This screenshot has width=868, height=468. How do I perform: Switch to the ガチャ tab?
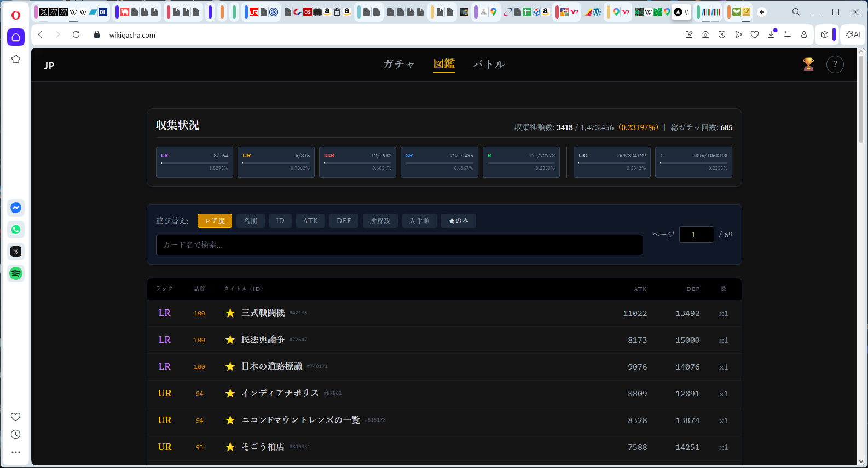click(x=398, y=65)
